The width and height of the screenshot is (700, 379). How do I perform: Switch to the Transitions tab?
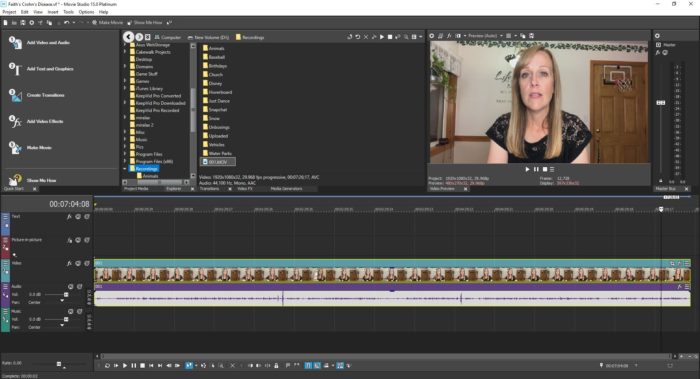coord(209,189)
